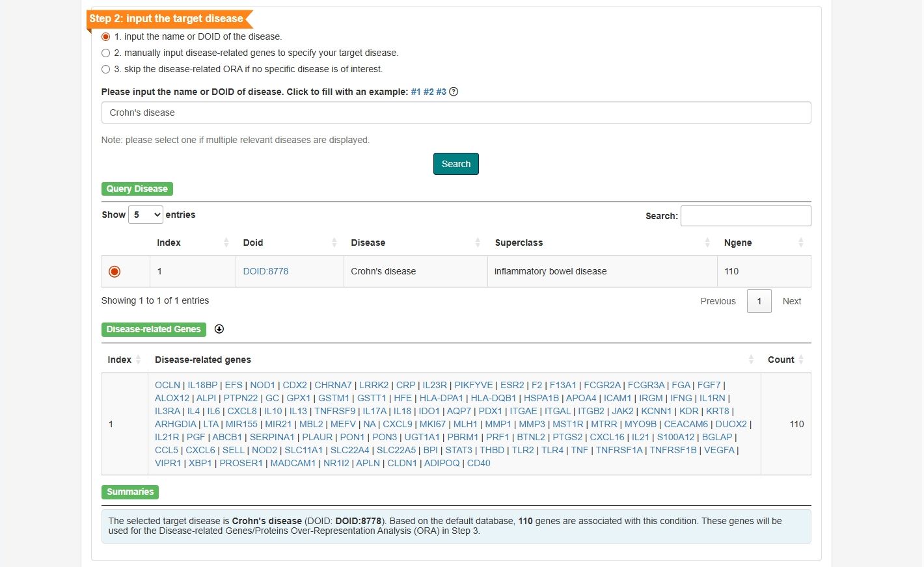
Task: Sort the genes table by Count arrows
Action: click(x=801, y=360)
